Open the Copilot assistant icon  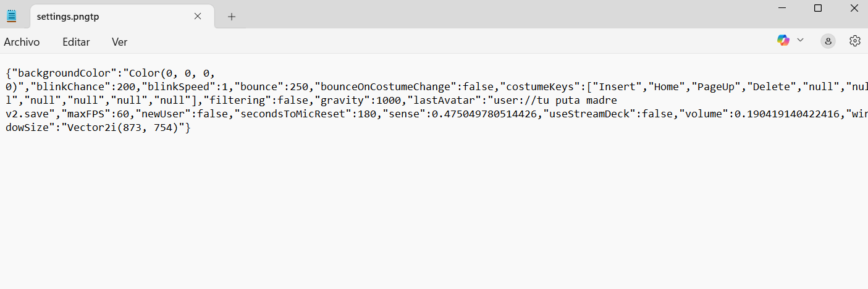pyautogui.click(x=783, y=41)
